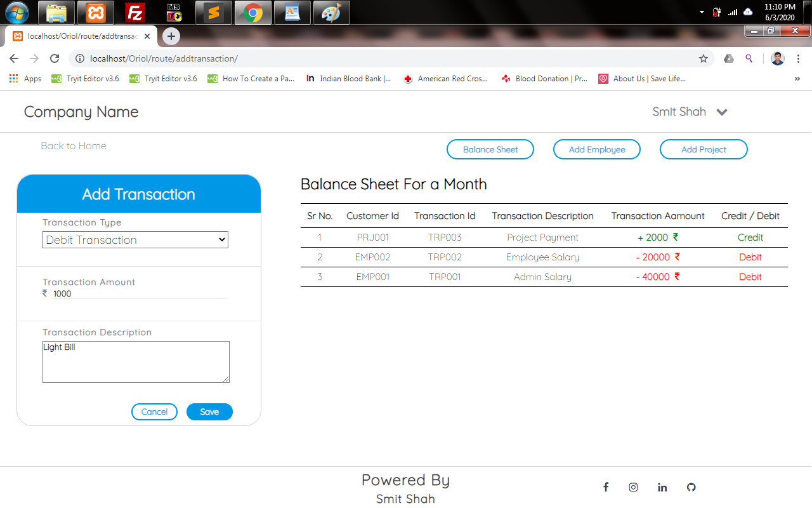Screen dimensions: 812x508
Task: Open the Indian Blood Bank bookmark
Action: [348, 79]
